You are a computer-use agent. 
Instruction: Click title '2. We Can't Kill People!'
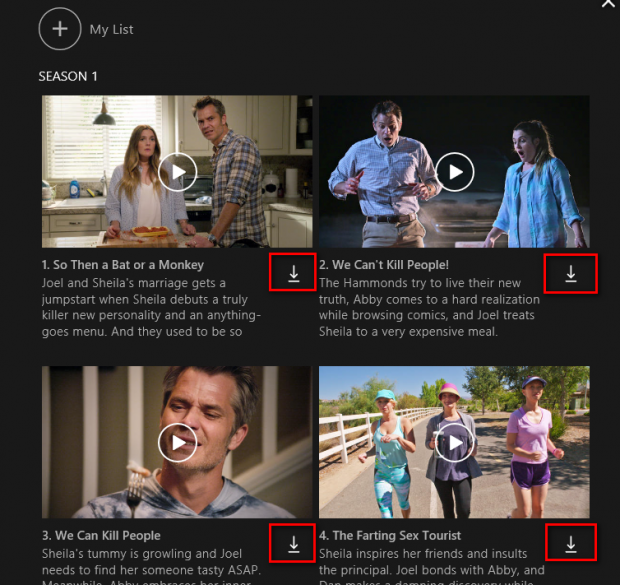[x=384, y=265]
